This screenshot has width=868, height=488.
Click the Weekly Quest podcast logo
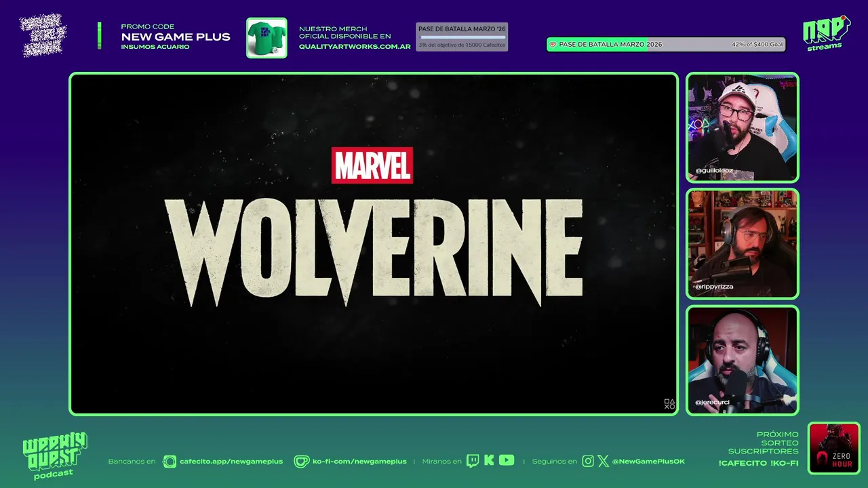55,455
